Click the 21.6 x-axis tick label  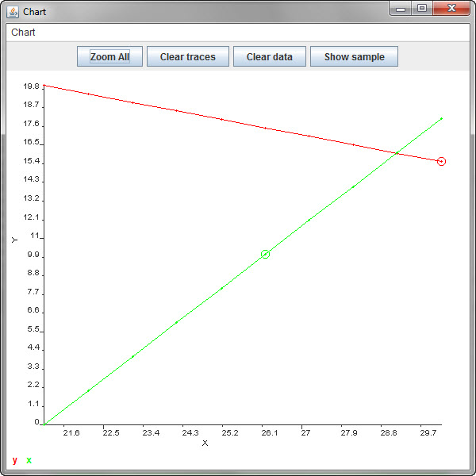pyautogui.click(x=71, y=433)
